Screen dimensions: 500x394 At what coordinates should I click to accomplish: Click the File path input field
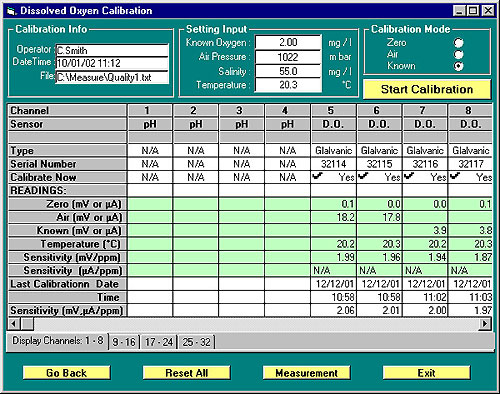[x=112, y=77]
